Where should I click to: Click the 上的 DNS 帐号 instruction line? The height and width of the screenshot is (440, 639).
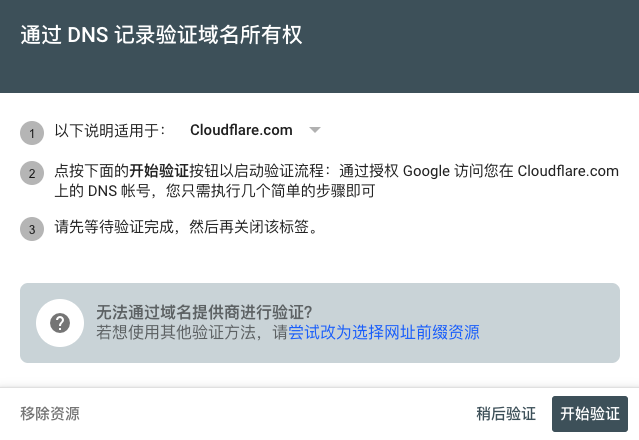point(215,191)
